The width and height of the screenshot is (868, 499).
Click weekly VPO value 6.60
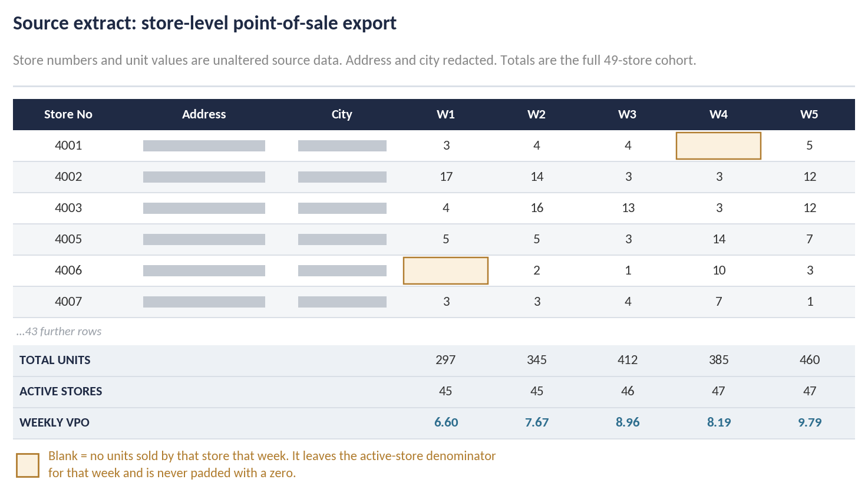[x=446, y=422]
